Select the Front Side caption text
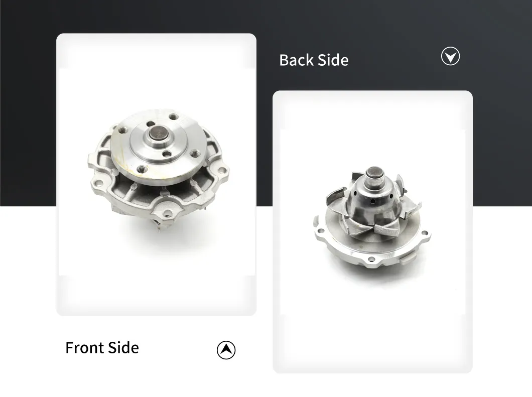 click(x=102, y=348)
